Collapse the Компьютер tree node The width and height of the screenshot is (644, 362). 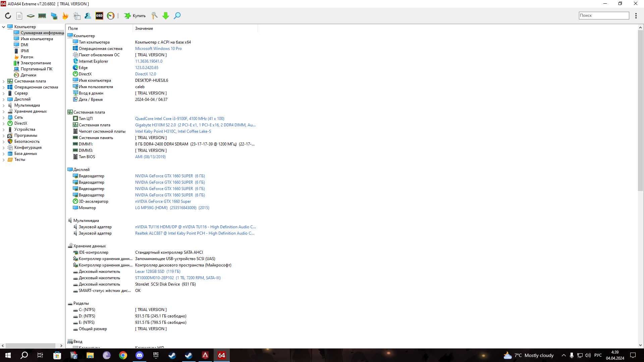coord(4,27)
